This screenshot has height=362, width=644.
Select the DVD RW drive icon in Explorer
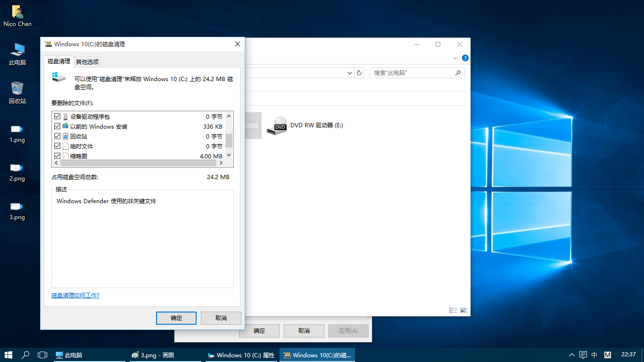(x=277, y=125)
